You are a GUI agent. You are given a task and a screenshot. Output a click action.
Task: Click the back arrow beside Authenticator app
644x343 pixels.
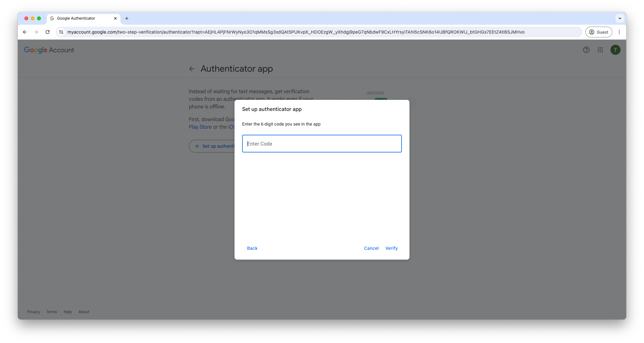(192, 69)
